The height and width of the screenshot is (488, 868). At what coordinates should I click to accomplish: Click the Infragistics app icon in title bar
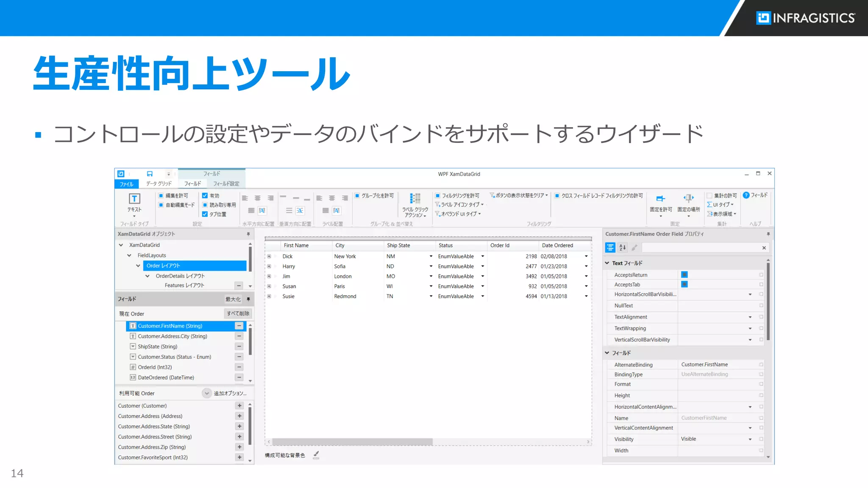tap(121, 174)
